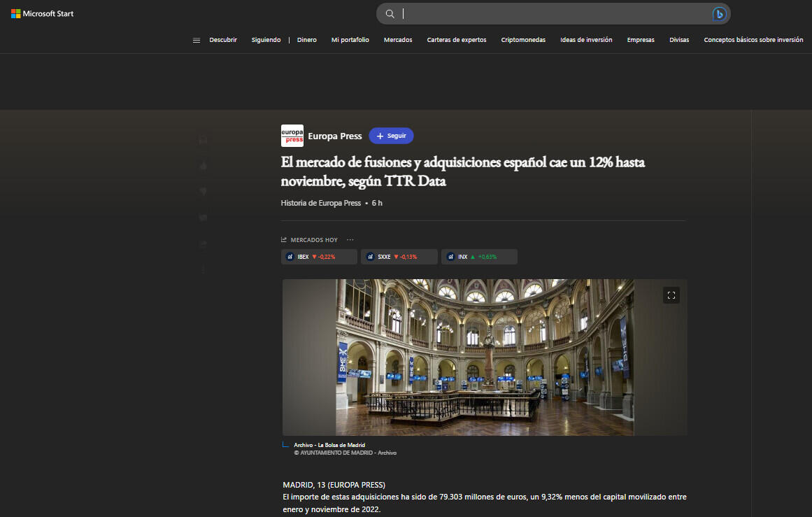Open Mercados Hoy three-dot options
The width and height of the screenshot is (812, 517).
tap(350, 240)
